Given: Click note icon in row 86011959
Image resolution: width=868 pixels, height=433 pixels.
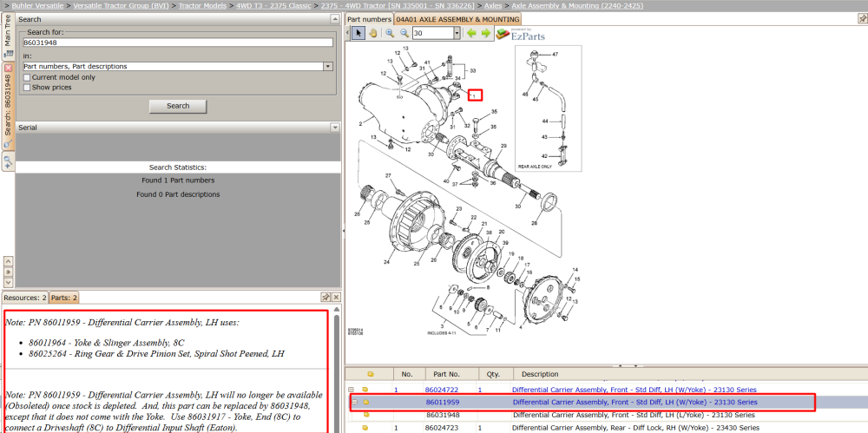Looking at the screenshot, I should [x=365, y=403].
